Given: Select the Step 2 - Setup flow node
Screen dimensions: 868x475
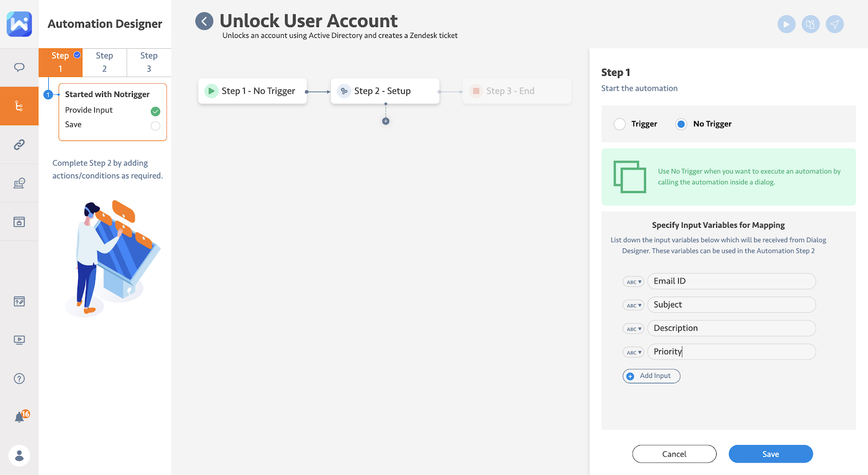Looking at the screenshot, I should 385,91.
